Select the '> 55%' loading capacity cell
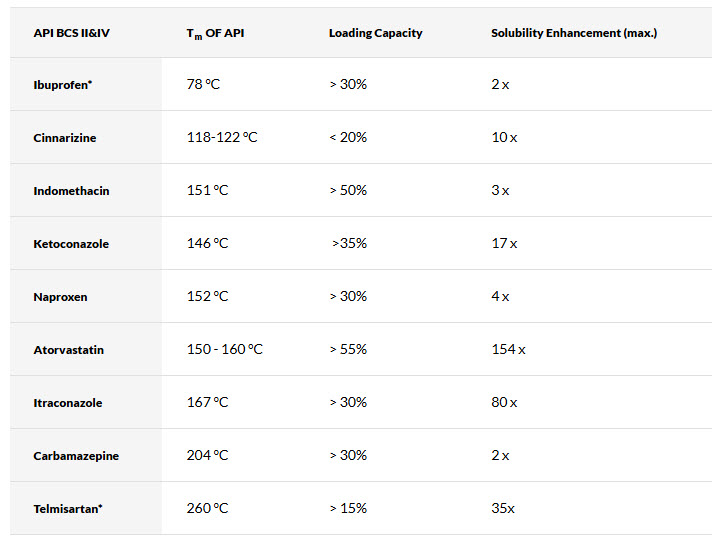The height and width of the screenshot is (541, 715). click(x=348, y=349)
